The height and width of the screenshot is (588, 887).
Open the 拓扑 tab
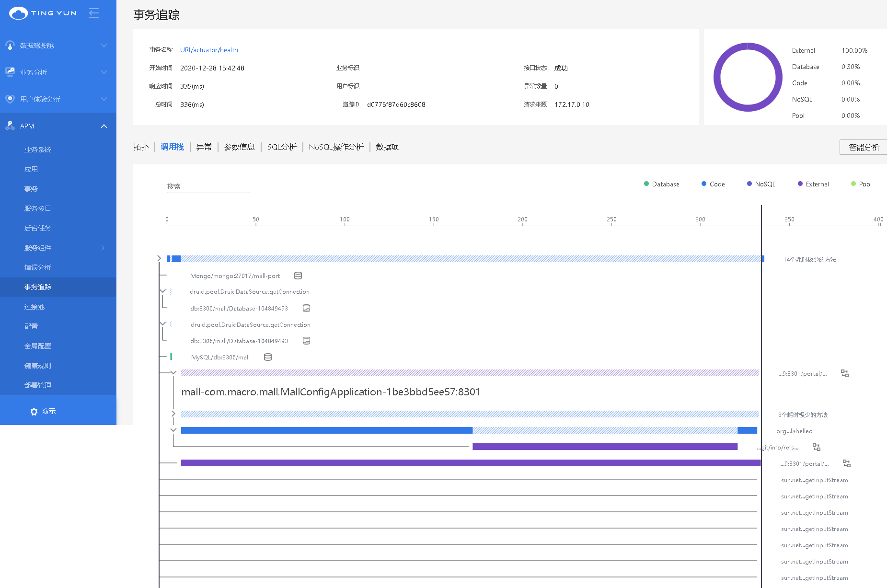(141, 147)
